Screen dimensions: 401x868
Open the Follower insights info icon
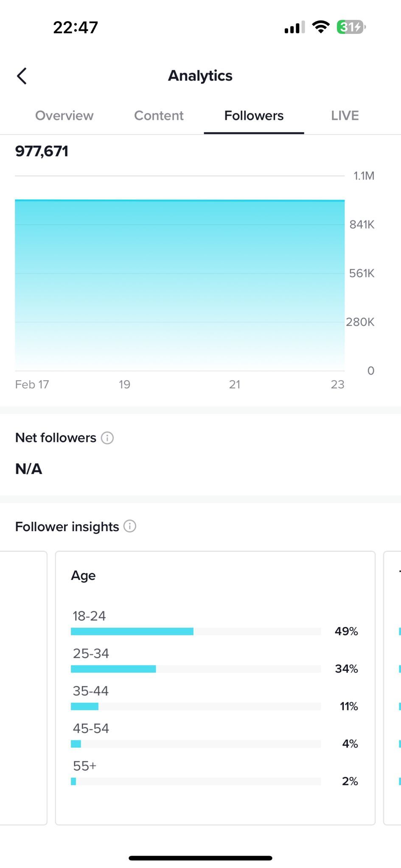coord(130,526)
